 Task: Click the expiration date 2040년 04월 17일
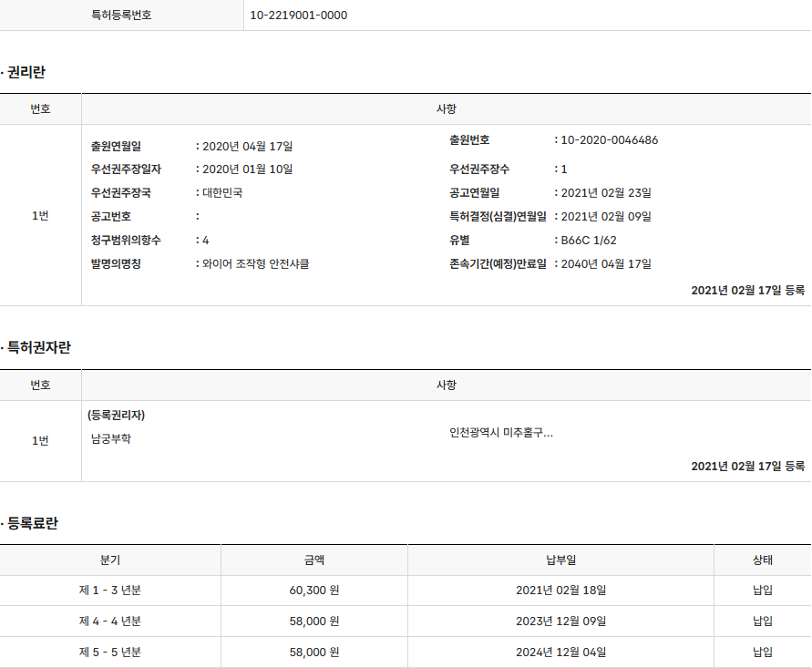pyautogui.click(x=606, y=264)
